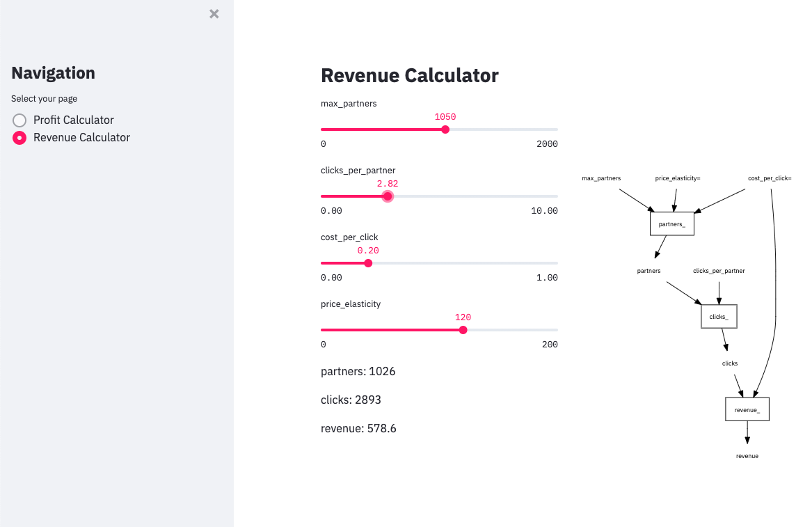Viewport: 812px width, 527px height.
Task: Click the clicks_ box in the graph
Action: [x=718, y=316]
